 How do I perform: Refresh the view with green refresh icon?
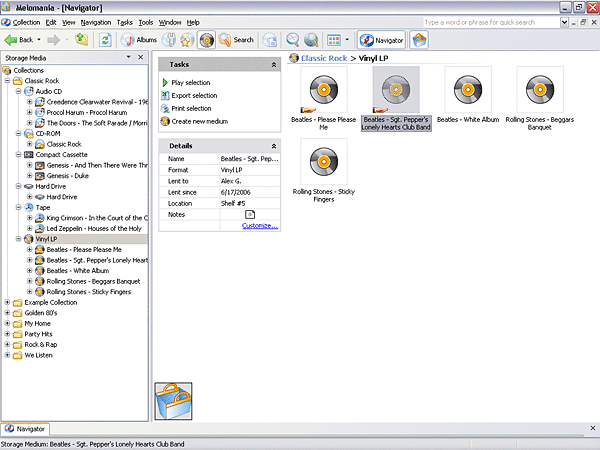pyautogui.click(x=105, y=40)
